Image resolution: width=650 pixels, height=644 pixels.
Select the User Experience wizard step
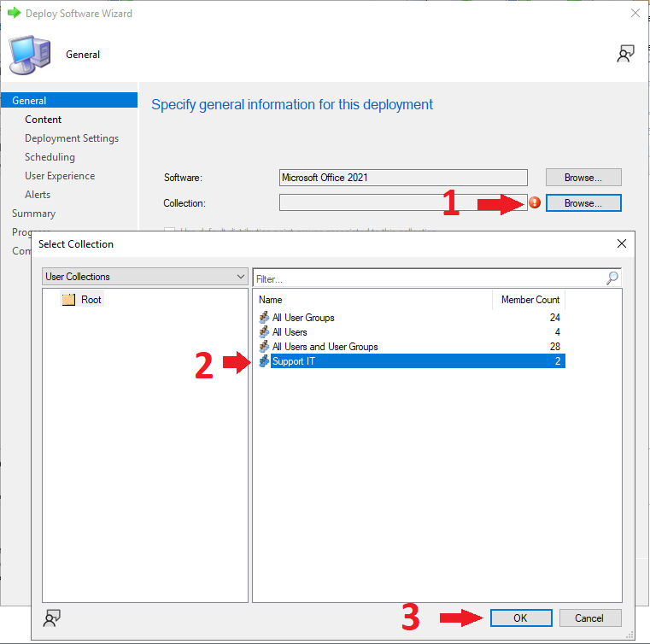tap(60, 176)
